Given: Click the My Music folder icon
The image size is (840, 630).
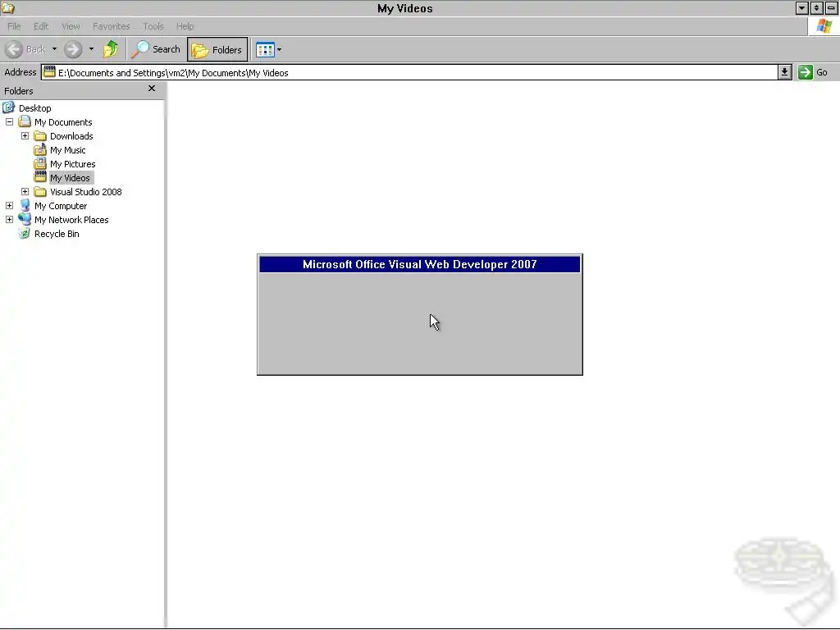Looking at the screenshot, I should point(40,150).
